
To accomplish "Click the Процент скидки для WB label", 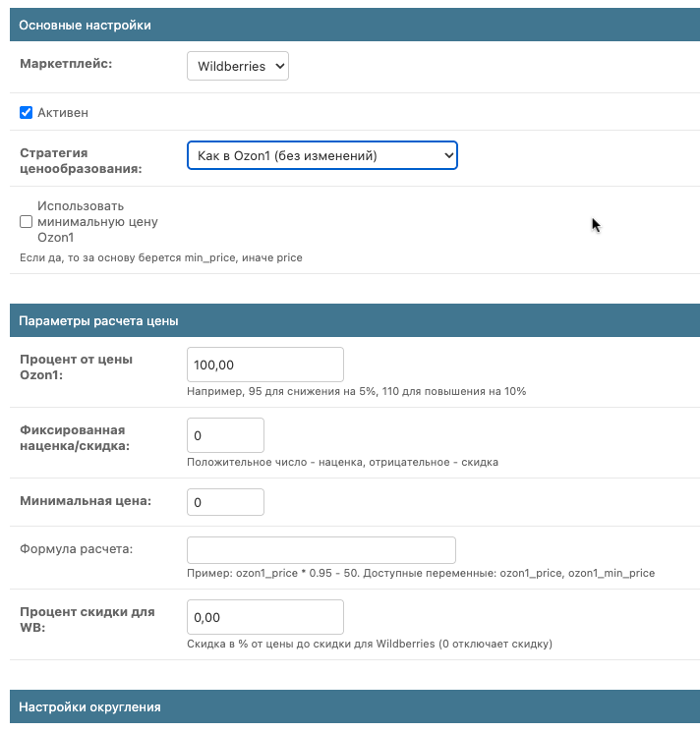I will tap(87, 619).
